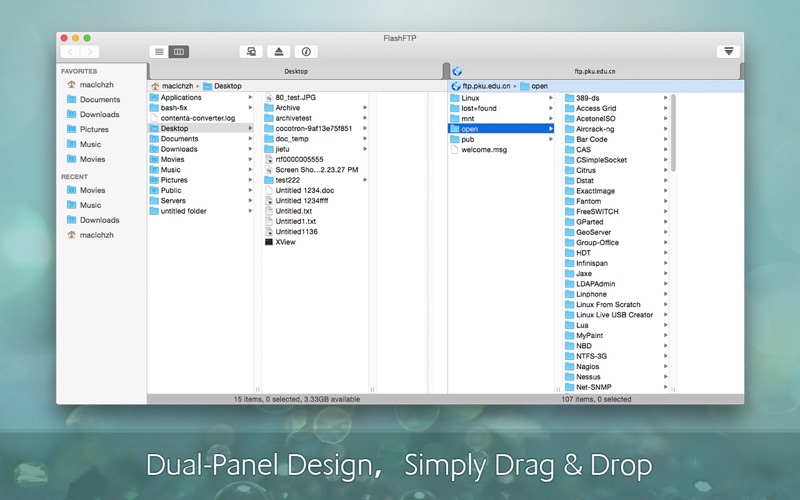Screen dimensions: 800x500
Task: Open the info toolbar button
Action: [x=306, y=52]
